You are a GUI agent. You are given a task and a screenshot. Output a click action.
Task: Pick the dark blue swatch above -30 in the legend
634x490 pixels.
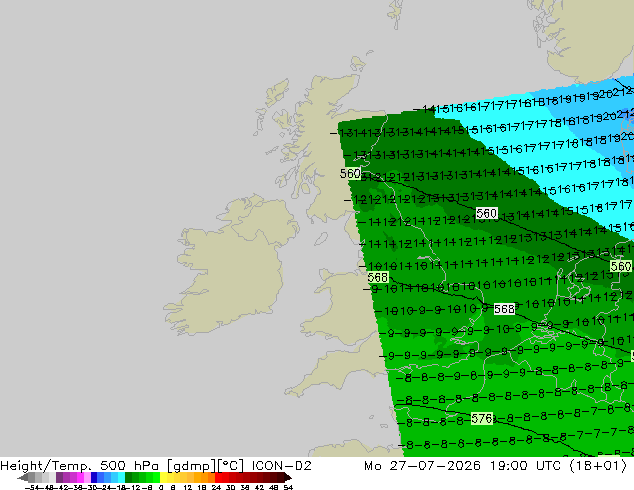(94, 477)
